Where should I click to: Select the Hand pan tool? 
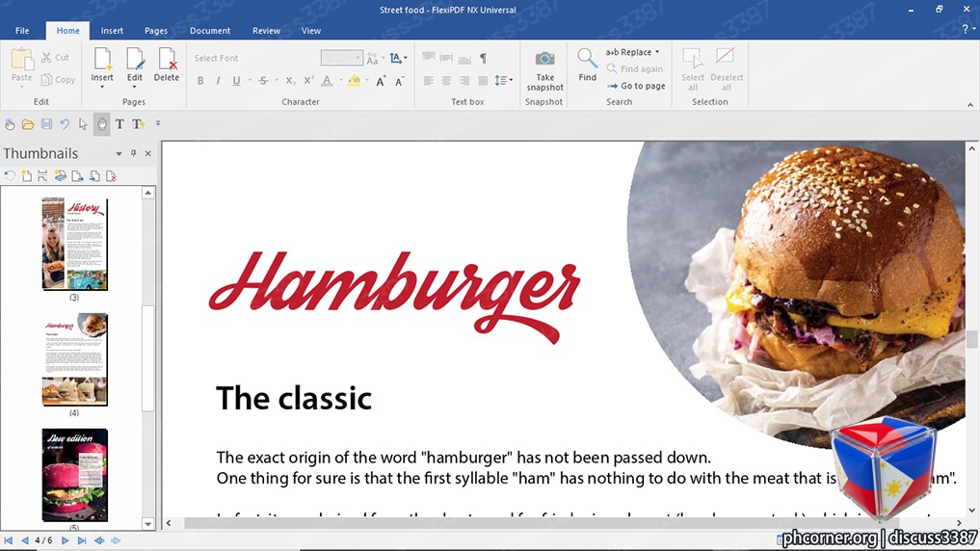click(x=101, y=123)
